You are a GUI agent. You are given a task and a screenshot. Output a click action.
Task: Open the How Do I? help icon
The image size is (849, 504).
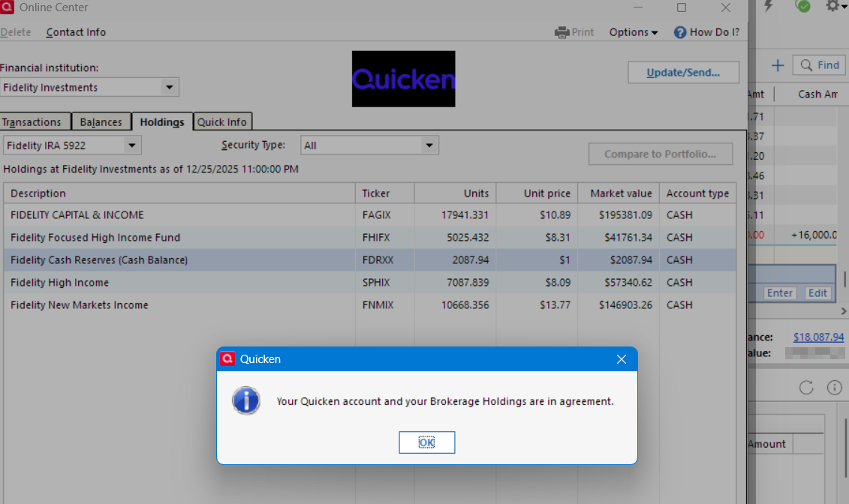679,32
